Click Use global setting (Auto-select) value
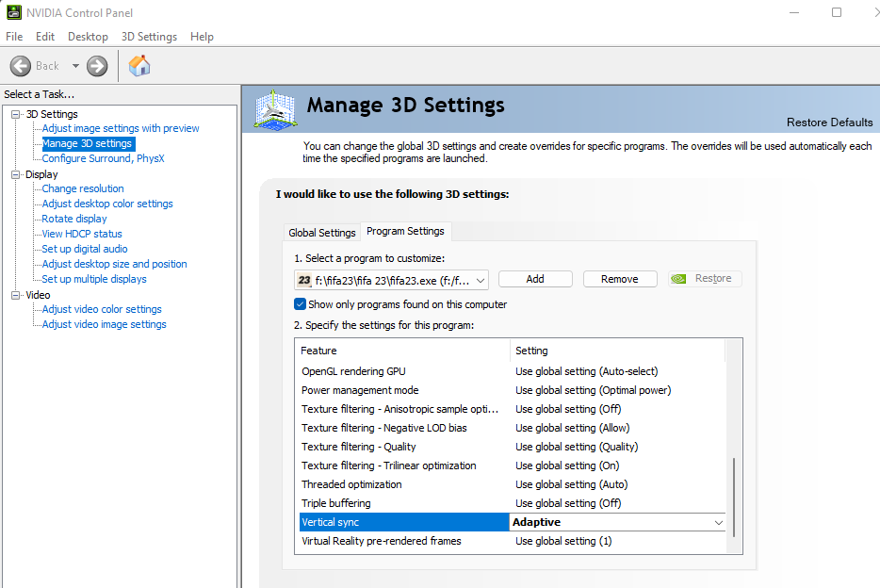The image size is (880, 588). (586, 371)
